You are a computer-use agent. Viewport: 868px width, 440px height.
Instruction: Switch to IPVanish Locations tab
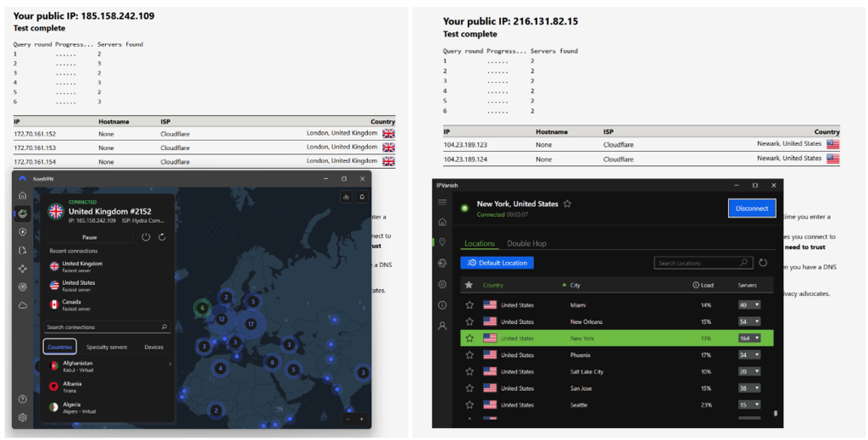pyautogui.click(x=480, y=243)
